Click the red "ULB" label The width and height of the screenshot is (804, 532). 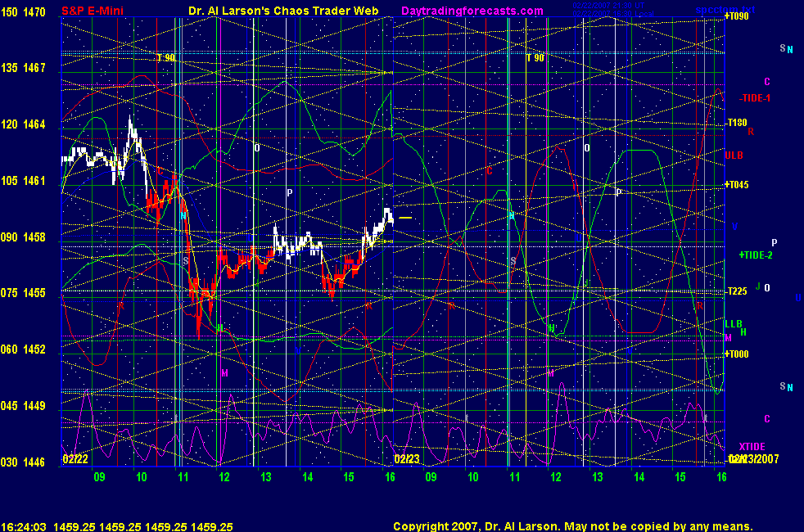coord(734,156)
